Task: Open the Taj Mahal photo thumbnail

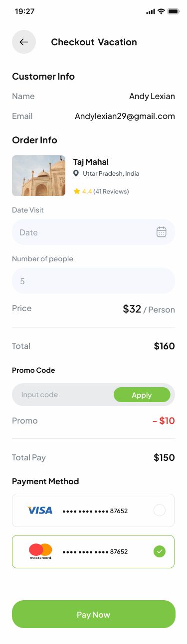Action: pos(38,176)
